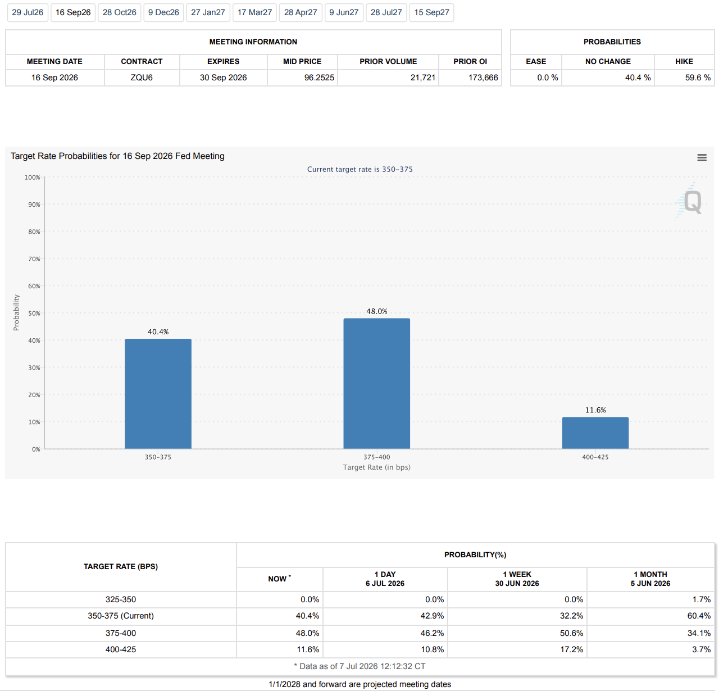Screen dimensions: 728x700
Task: View the 28 Jul27 meeting tab
Action: [386, 12]
